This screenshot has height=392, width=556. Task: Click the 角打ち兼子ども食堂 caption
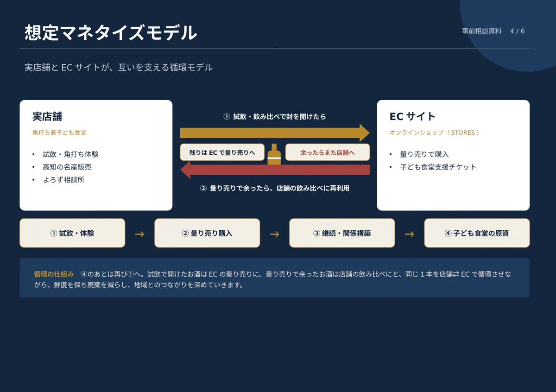(x=59, y=133)
